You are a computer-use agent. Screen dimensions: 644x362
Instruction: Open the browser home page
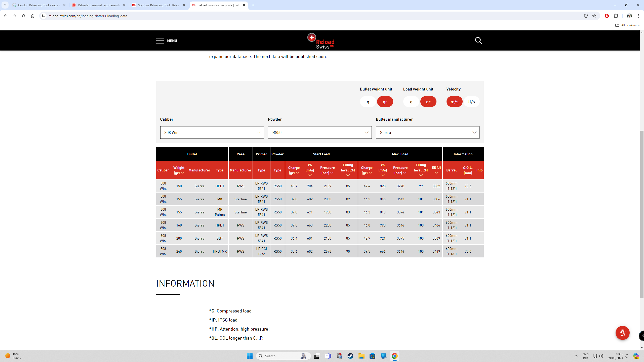pos(33,16)
